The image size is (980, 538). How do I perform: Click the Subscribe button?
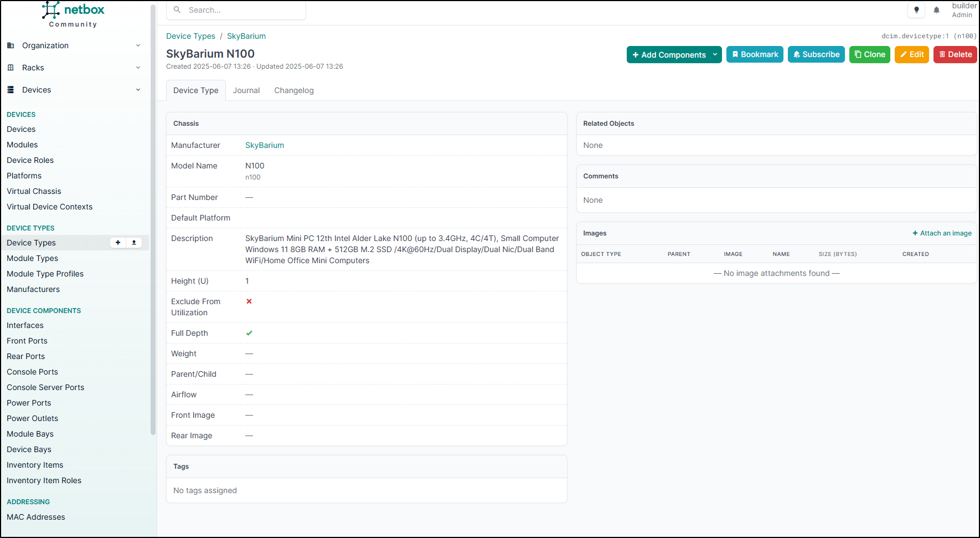816,54
